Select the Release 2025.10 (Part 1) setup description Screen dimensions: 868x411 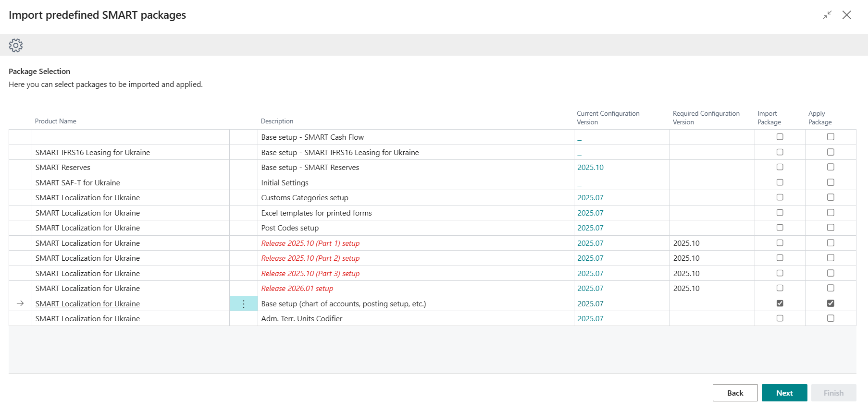310,243
